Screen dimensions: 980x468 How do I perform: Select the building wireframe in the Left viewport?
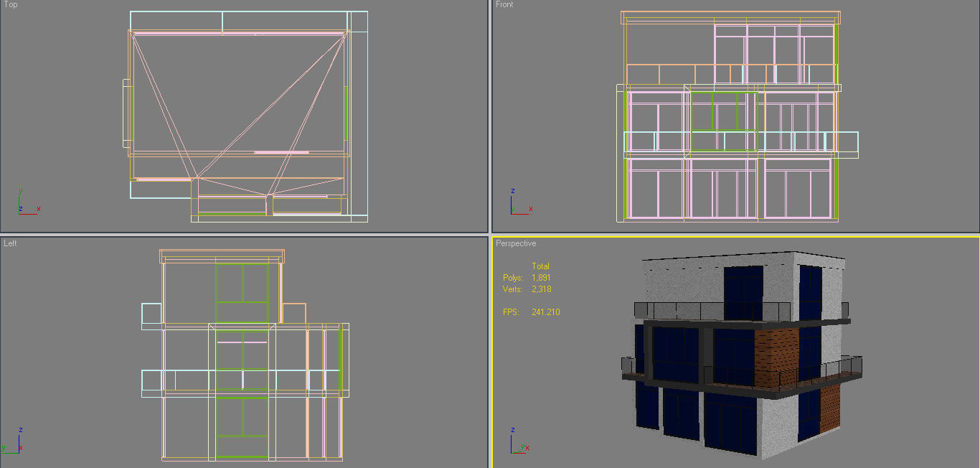245,355
